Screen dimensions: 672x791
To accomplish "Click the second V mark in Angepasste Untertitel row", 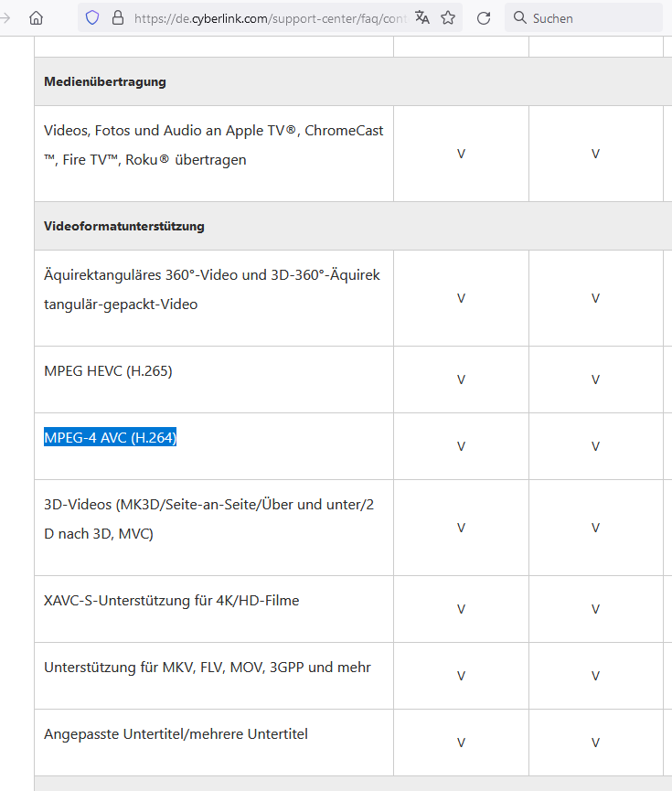I will tap(595, 743).
